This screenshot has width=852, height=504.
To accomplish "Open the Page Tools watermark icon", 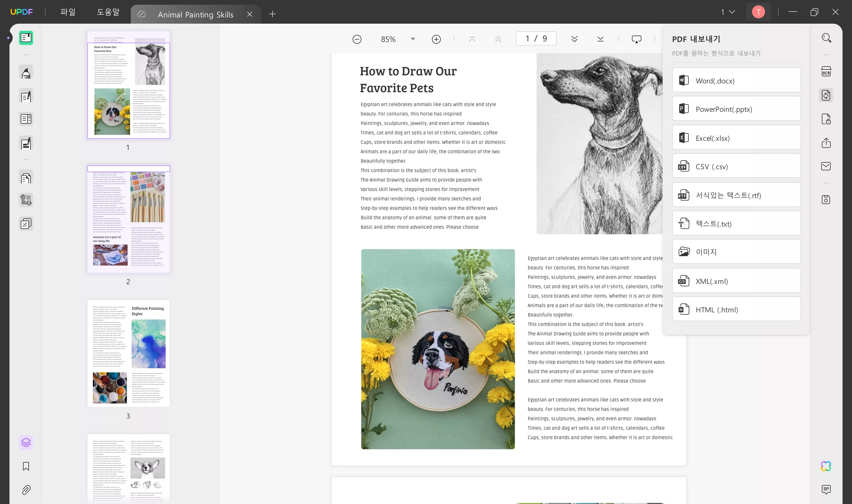I will pyautogui.click(x=26, y=224).
